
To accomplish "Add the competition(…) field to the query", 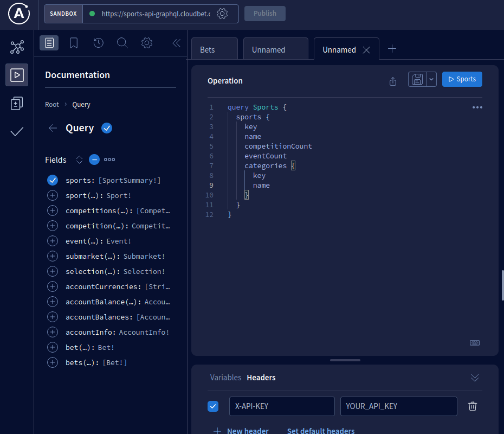I will [x=53, y=226].
